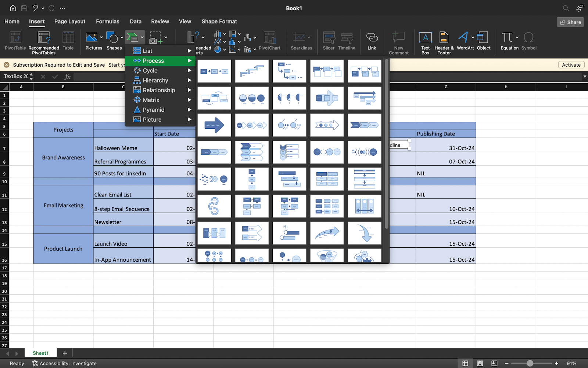Select Hierarchy in the SmartArt menu

[x=156, y=80]
